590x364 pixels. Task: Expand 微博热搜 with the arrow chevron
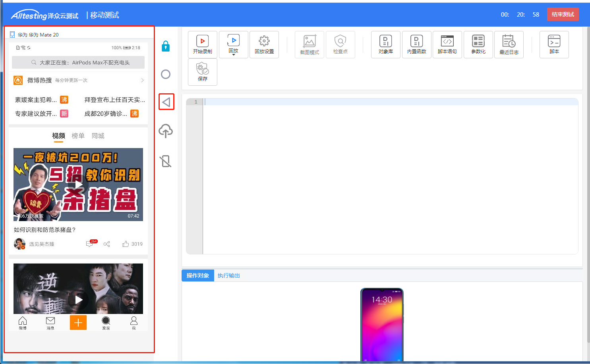coord(143,80)
